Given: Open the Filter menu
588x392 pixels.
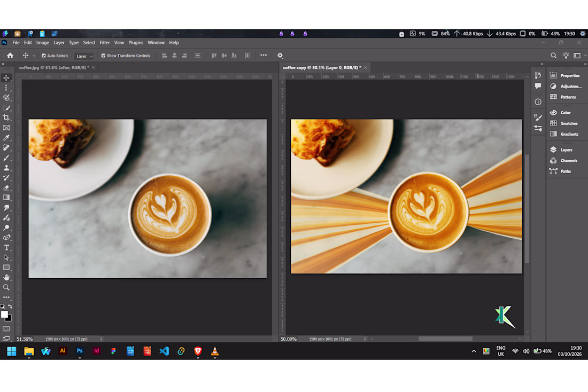Looking at the screenshot, I should (x=105, y=43).
